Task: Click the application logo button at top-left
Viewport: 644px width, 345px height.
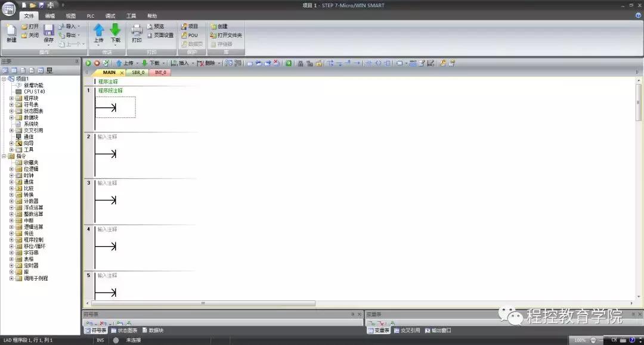Action: (x=9, y=8)
